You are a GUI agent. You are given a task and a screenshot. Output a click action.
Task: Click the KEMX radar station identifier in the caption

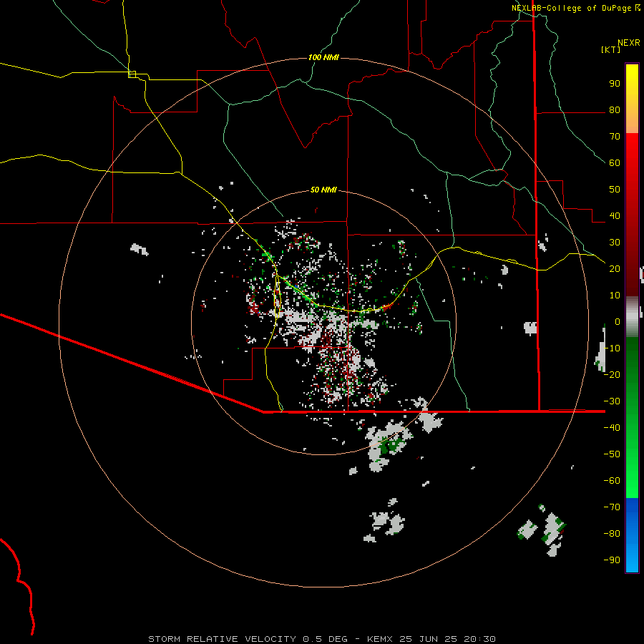[x=380, y=639]
